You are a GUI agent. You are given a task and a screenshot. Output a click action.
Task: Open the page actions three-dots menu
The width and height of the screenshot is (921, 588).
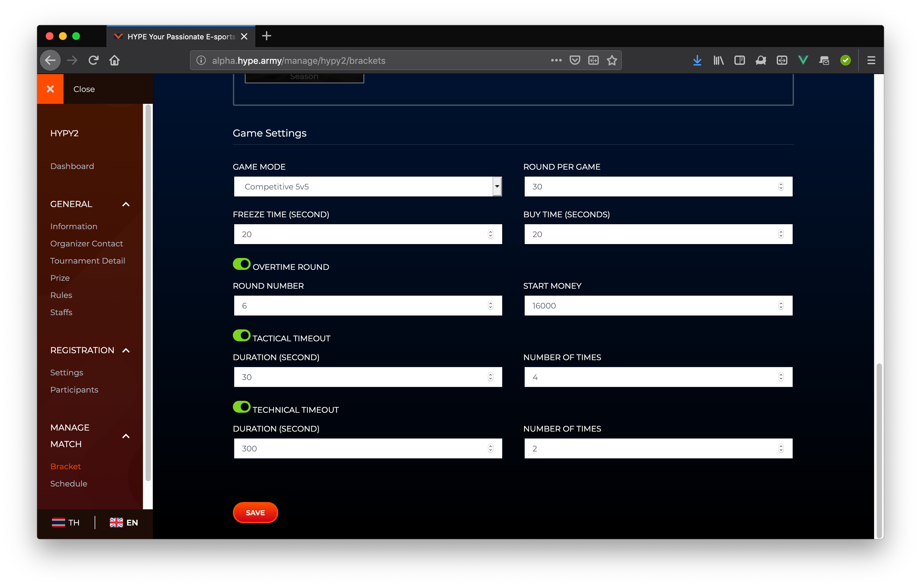pyautogui.click(x=556, y=61)
